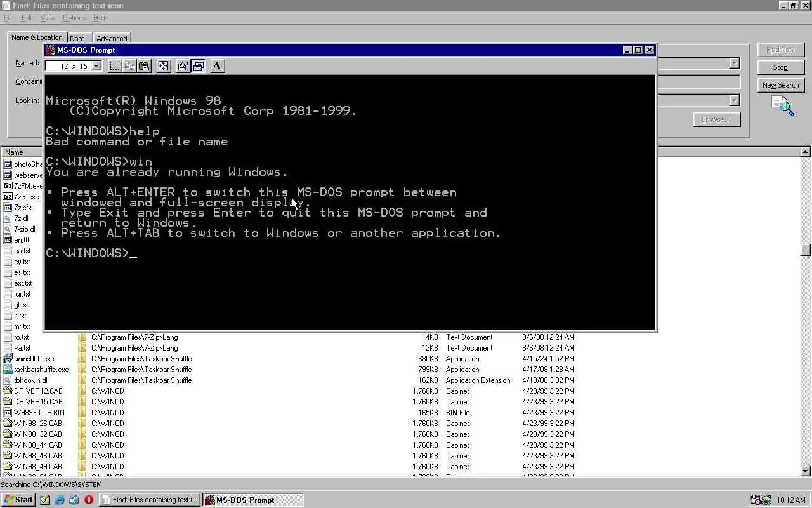Select tbhookin.dll in the results list
Image resolution: width=812 pixels, height=508 pixels.
click(x=26, y=380)
